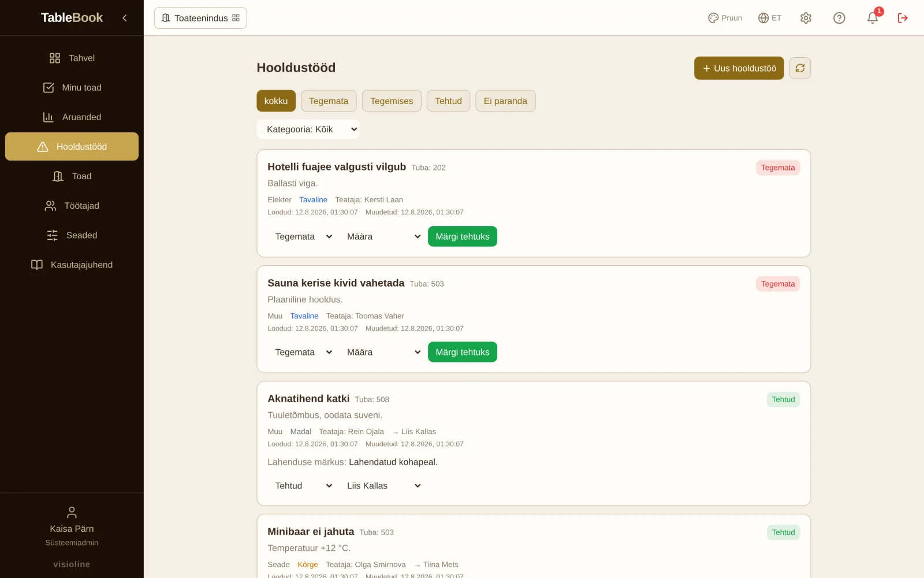The height and width of the screenshot is (578, 924).
Task: Log out using the red exit icon
Action: point(903,18)
